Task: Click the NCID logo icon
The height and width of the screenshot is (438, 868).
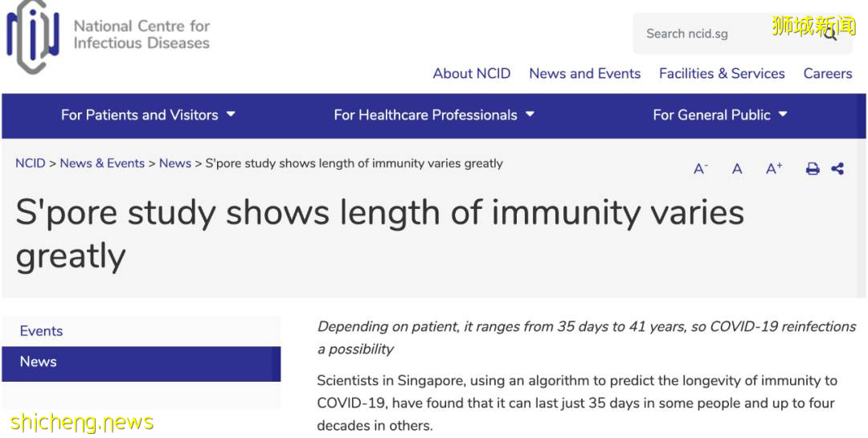Action: click(x=33, y=37)
